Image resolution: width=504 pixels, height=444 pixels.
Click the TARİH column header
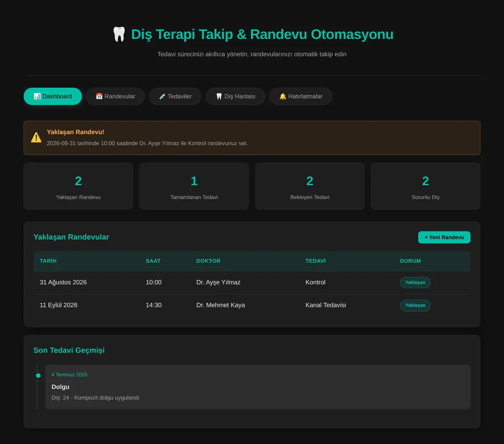(x=48, y=261)
